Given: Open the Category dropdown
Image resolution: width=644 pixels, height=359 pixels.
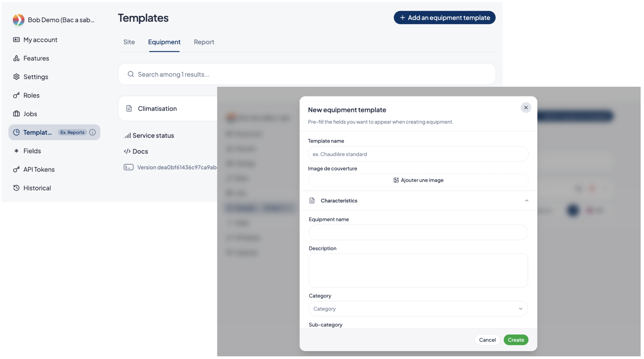Looking at the screenshot, I should pyautogui.click(x=418, y=309).
